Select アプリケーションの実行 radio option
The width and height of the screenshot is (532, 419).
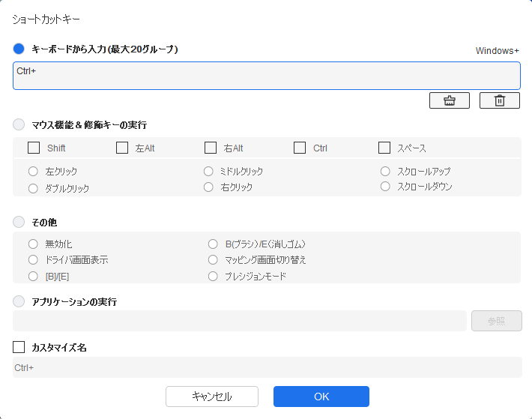[x=19, y=301]
